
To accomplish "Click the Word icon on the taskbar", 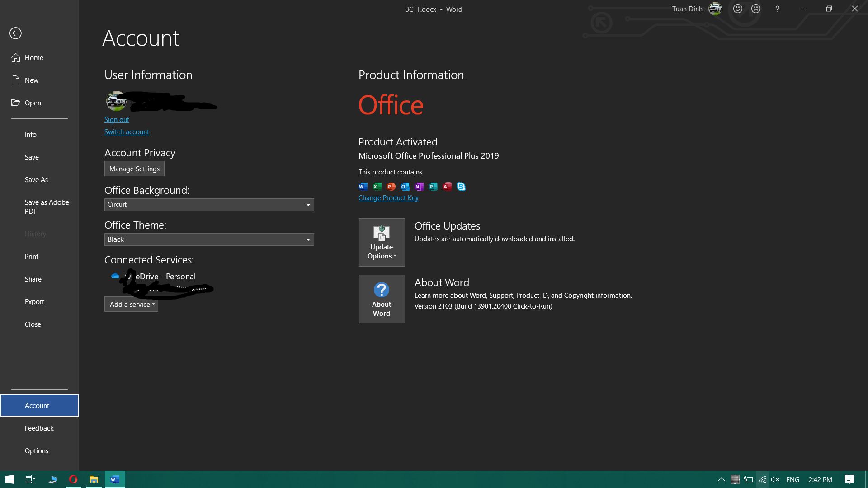I will point(114,479).
